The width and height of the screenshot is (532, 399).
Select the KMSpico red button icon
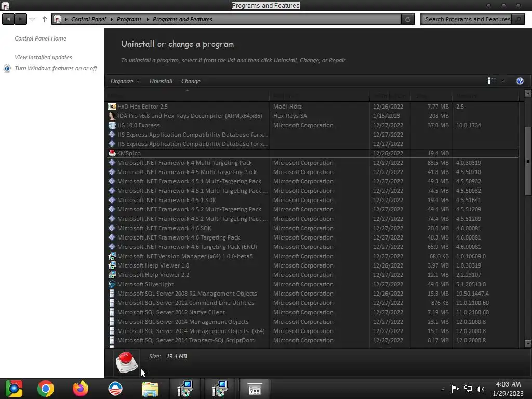[x=112, y=153]
